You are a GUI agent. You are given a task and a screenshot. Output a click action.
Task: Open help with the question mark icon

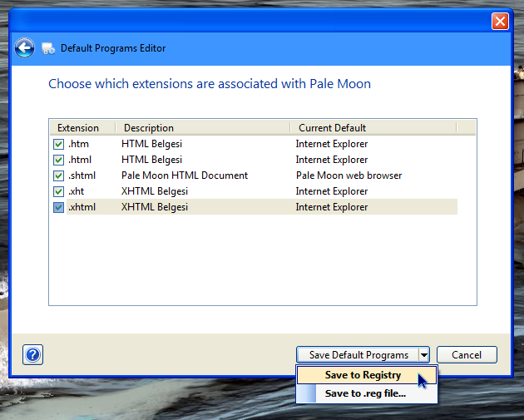pos(32,355)
